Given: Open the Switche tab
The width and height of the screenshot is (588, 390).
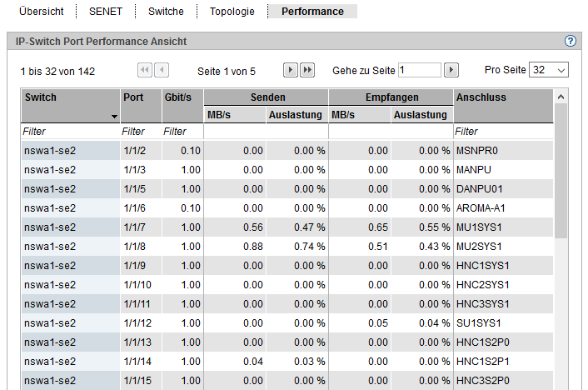Looking at the screenshot, I should [166, 12].
